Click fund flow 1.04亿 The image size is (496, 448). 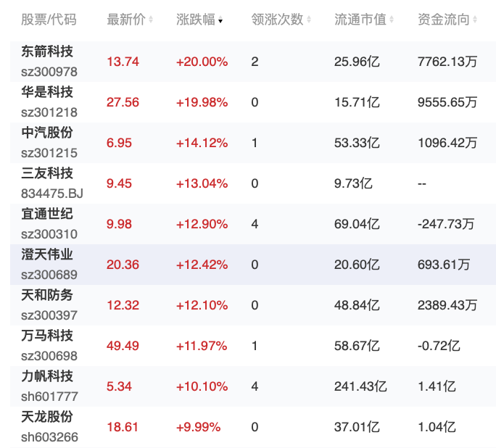(x=437, y=427)
